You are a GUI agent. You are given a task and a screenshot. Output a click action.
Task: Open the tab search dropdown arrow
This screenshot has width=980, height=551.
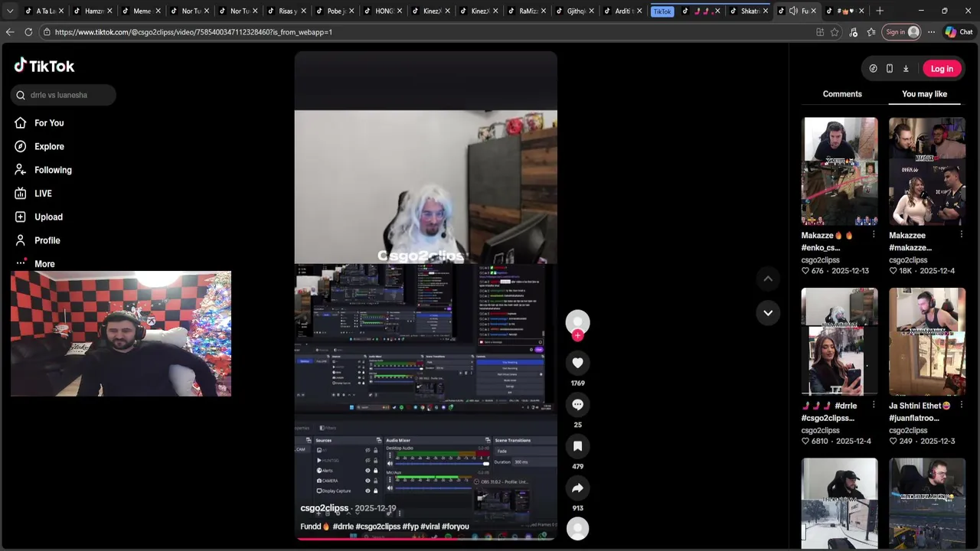click(x=10, y=11)
